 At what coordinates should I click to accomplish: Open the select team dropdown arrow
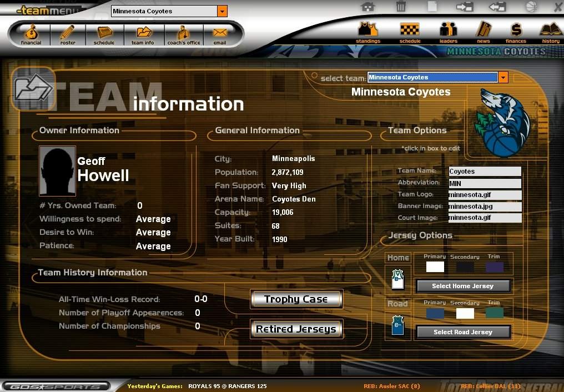[x=503, y=78]
